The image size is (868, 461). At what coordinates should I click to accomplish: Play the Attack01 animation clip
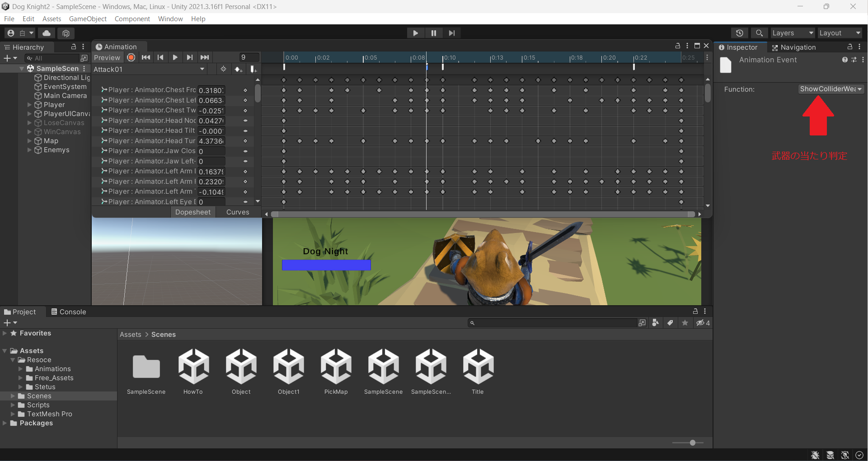click(175, 57)
